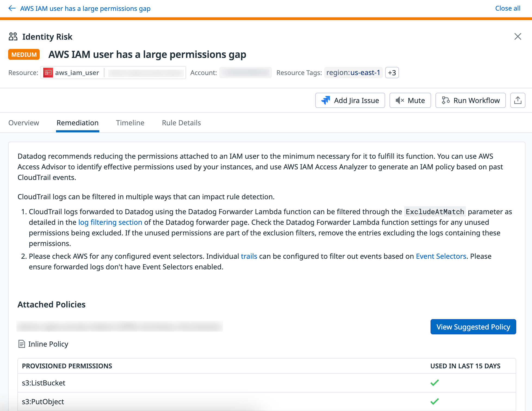Go to the Rule Details tab

181,123
